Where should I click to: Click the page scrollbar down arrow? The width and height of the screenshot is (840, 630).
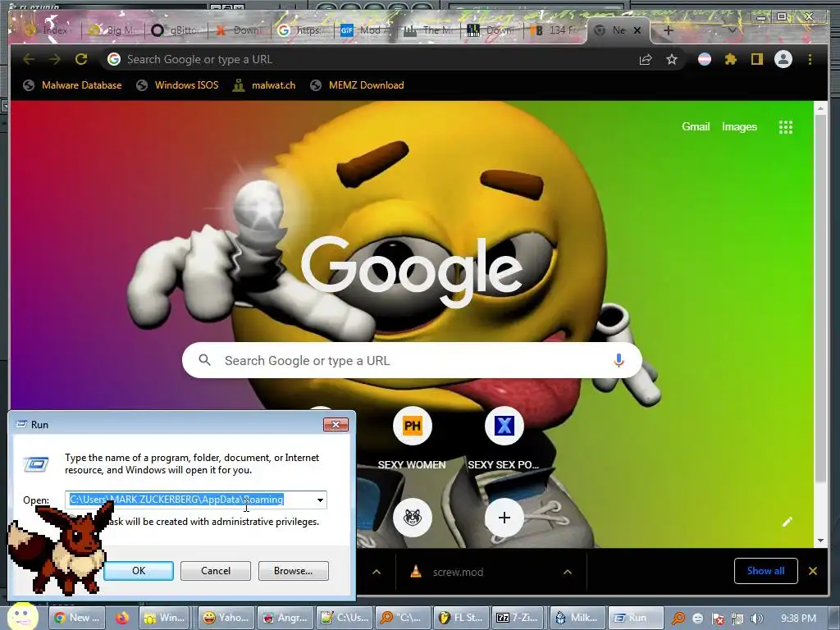coord(820,541)
